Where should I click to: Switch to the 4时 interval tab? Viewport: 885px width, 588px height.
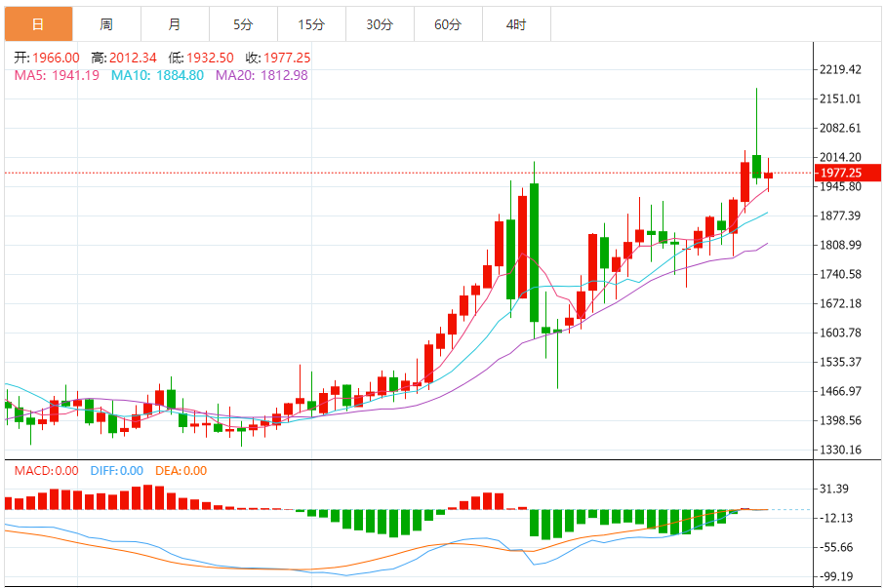[516, 24]
